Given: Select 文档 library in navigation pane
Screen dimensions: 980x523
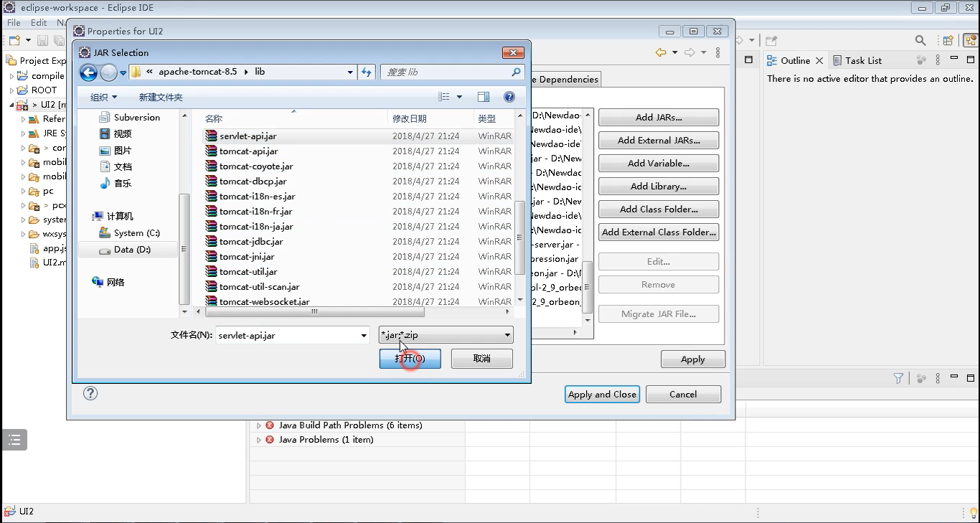Looking at the screenshot, I should coord(123,166).
